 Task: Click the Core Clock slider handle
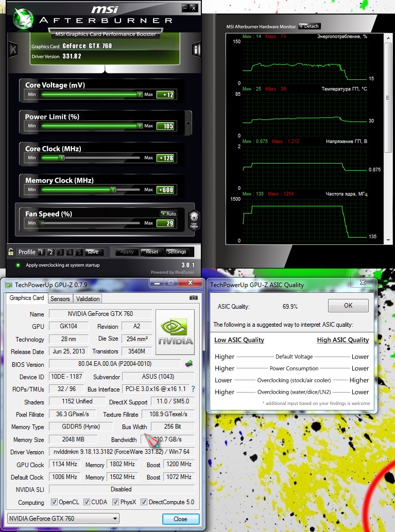tap(61, 158)
